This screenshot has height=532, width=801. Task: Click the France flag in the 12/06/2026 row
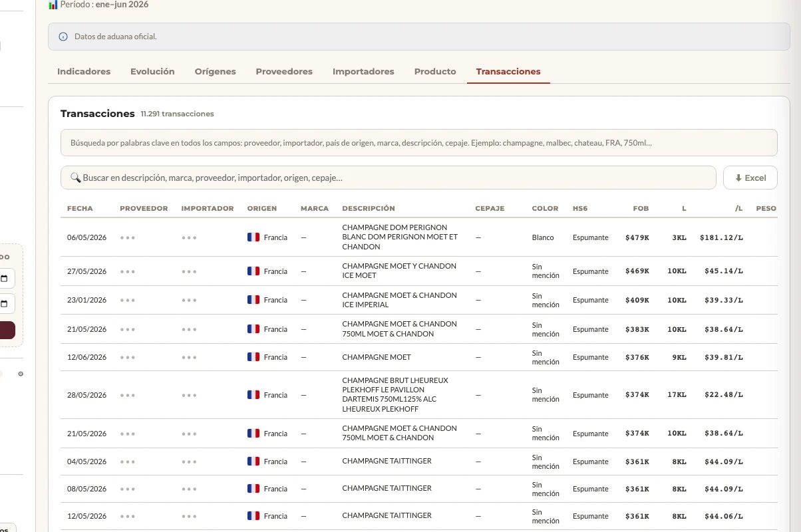click(x=253, y=357)
